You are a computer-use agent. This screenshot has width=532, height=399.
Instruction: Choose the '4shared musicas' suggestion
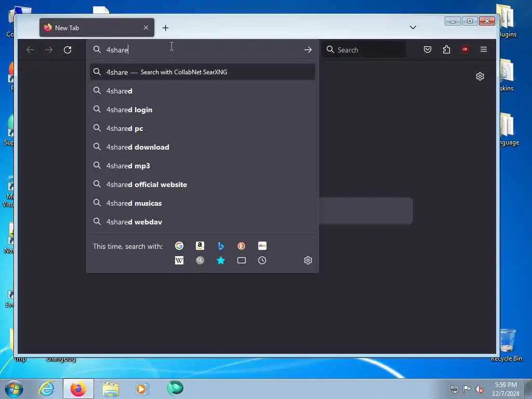[x=203, y=203]
